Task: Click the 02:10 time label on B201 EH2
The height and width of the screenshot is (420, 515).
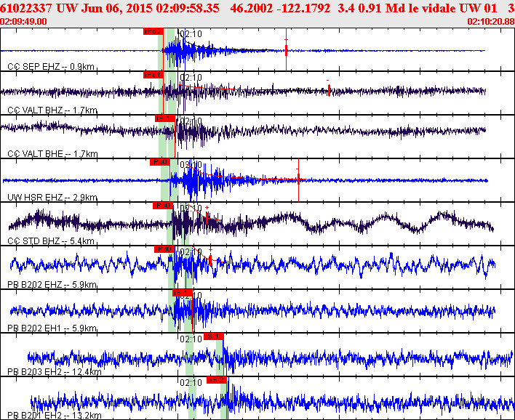Action: [191, 383]
